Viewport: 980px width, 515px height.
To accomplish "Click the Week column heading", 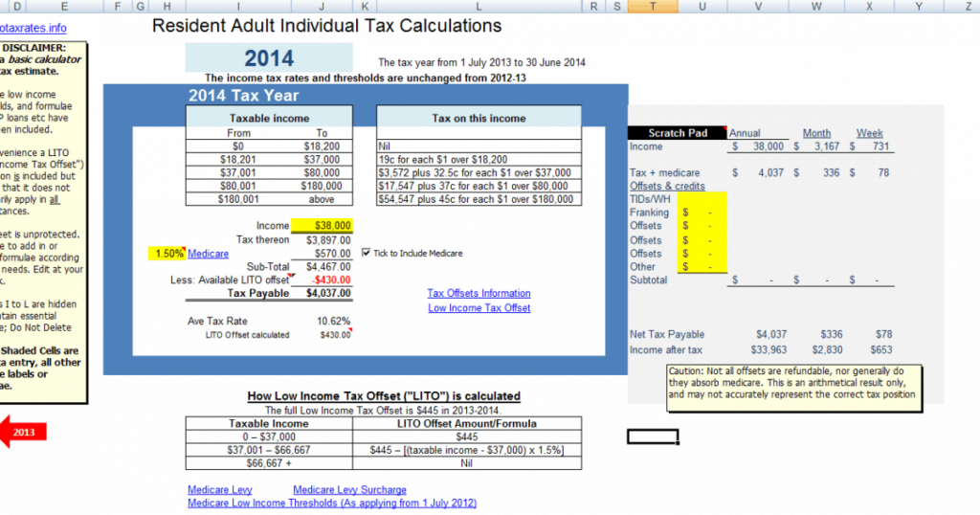I will [x=869, y=133].
